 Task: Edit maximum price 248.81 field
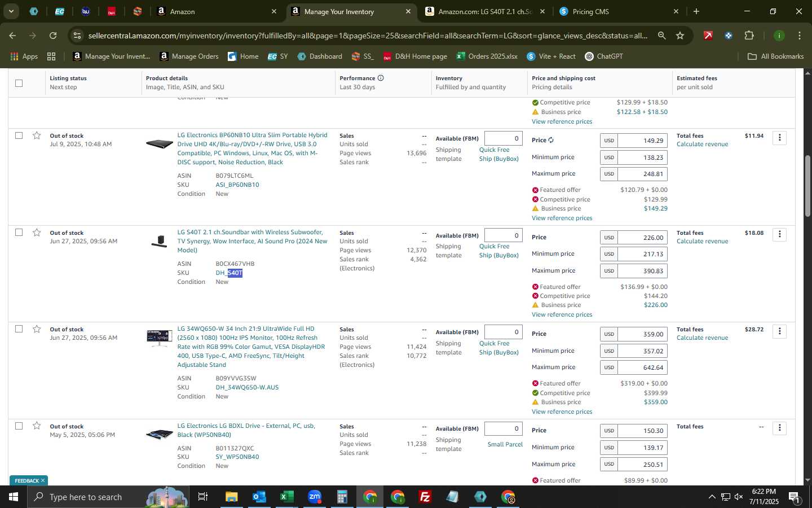[642, 174]
